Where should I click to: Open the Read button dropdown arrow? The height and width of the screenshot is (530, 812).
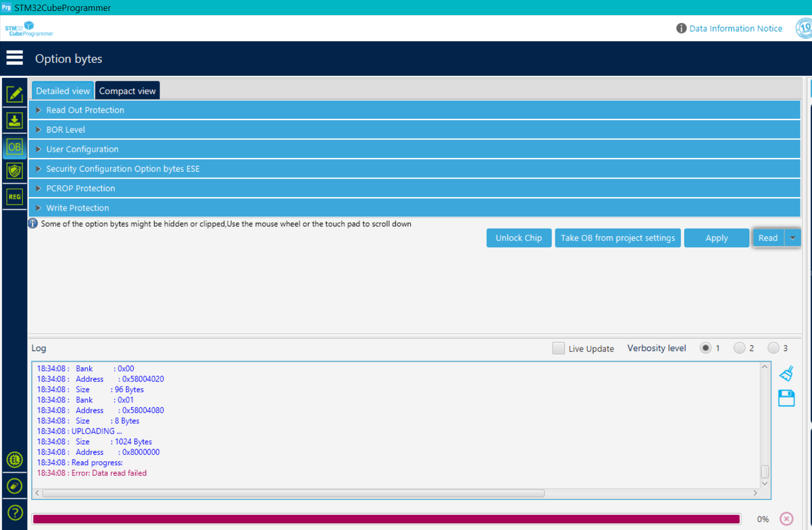click(793, 238)
